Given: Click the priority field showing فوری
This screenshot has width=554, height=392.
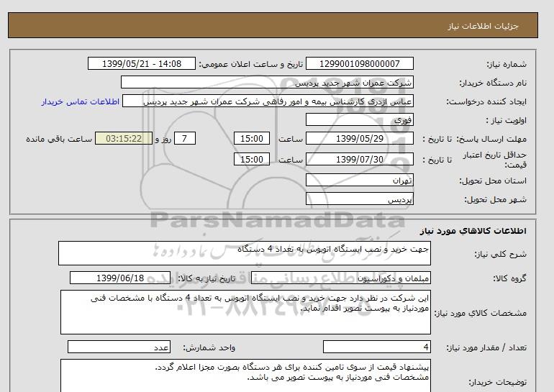Looking at the screenshot, I should (359, 119).
